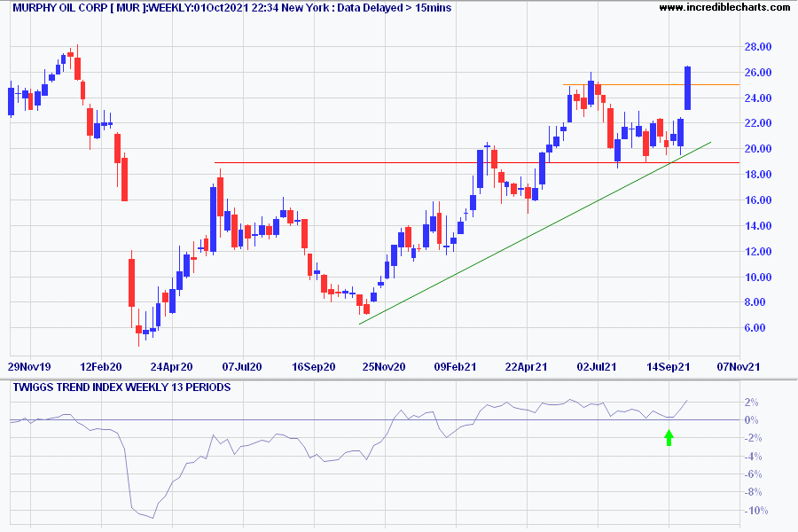Click the 29Nov19 date label
798x532 pixels.
[29, 366]
